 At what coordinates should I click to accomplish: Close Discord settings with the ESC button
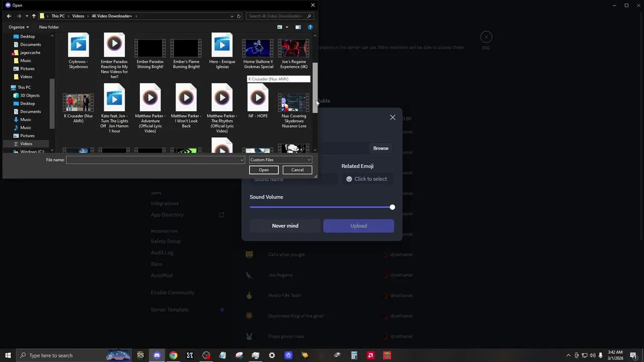486,37
